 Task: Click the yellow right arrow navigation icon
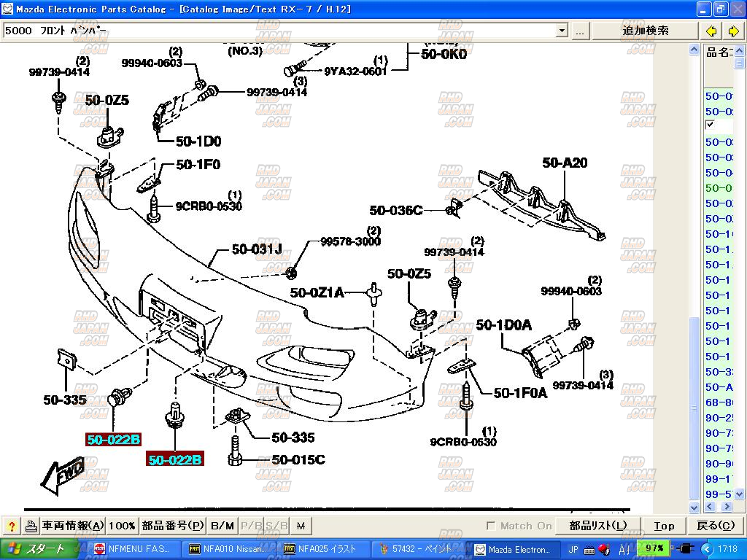pyautogui.click(x=733, y=31)
